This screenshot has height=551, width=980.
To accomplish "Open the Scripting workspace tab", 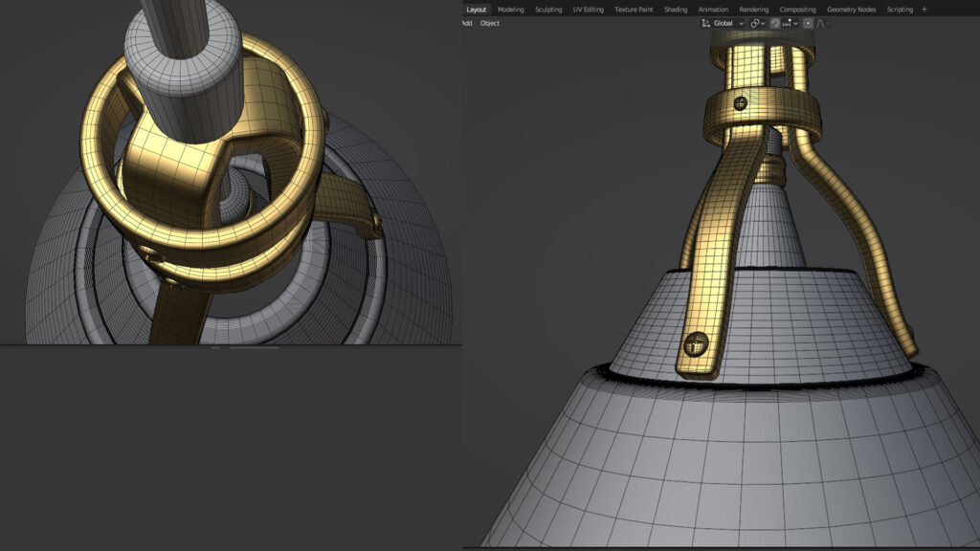I will coord(900,10).
